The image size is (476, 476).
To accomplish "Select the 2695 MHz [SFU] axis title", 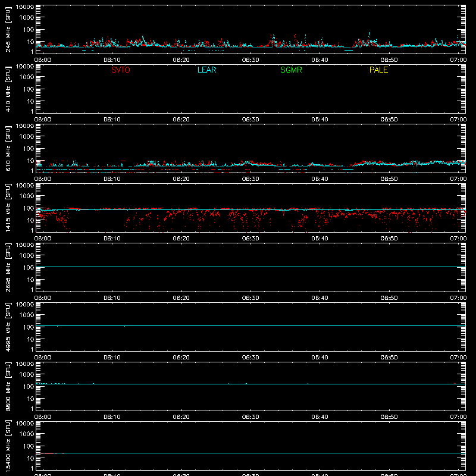I will 8,267.
